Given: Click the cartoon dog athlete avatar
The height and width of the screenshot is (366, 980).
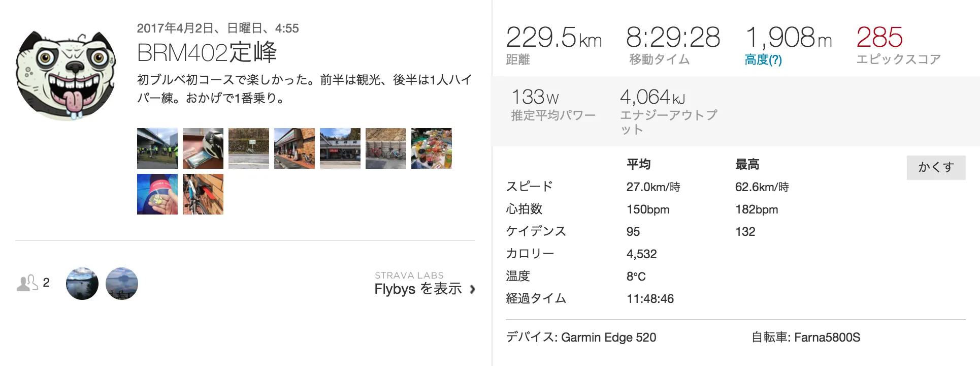Looking at the screenshot, I should click(66, 75).
